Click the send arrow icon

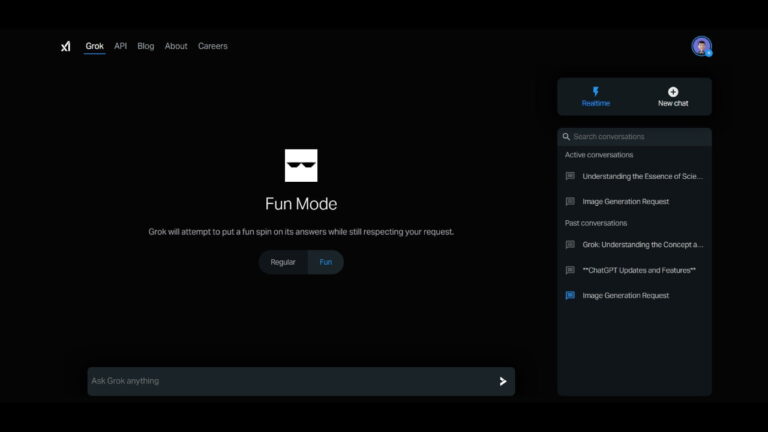tap(503, 381)
